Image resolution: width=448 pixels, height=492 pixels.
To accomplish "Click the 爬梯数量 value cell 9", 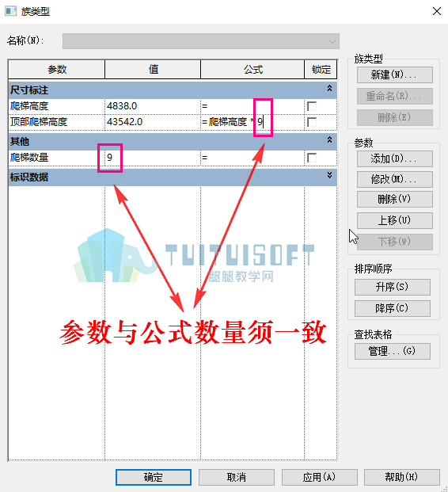I will (x=152, y=158).
